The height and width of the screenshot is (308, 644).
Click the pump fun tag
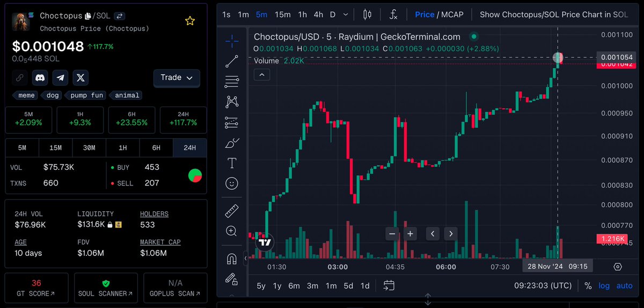click(86, 95)
